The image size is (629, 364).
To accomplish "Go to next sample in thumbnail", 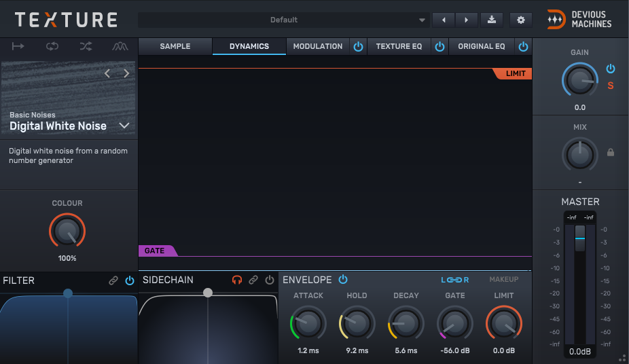I will 126,73.
